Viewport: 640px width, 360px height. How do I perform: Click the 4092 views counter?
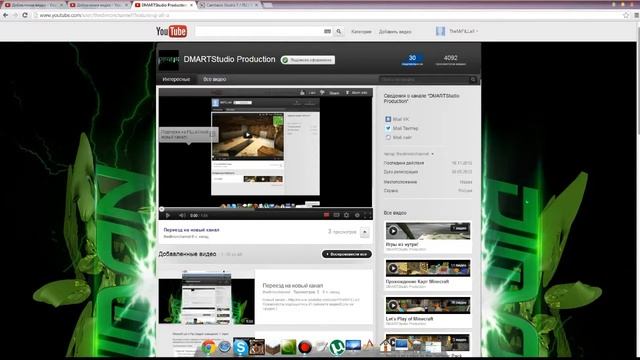[451, 60]
